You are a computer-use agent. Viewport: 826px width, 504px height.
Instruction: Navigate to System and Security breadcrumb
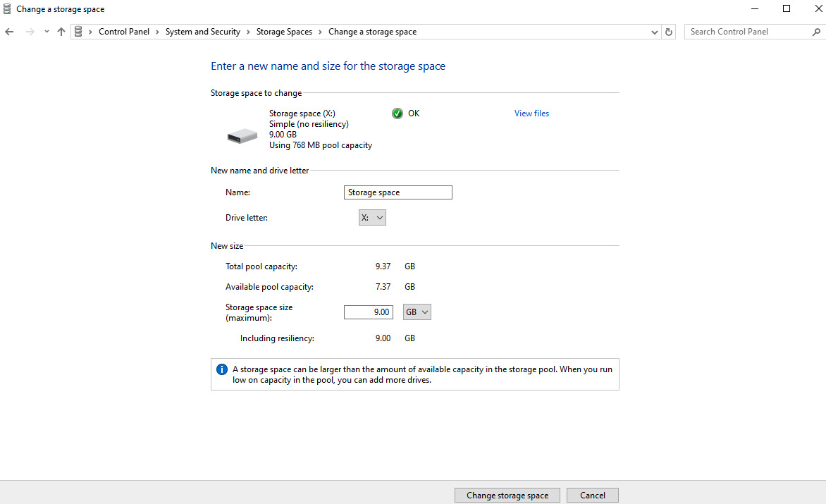tap(203, 32)
